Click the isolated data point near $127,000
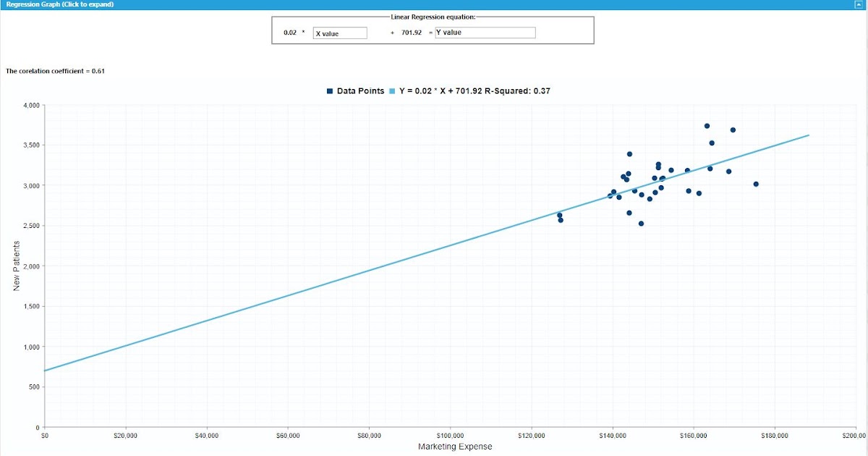 click(561, 214)
